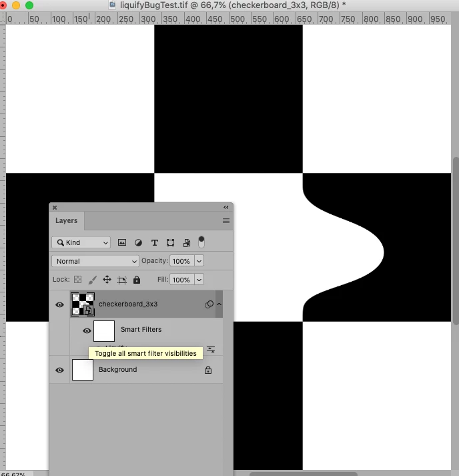Open Liquify filter blending options icon
This screenshot has height=476, width=459.
tap(211, 349)
